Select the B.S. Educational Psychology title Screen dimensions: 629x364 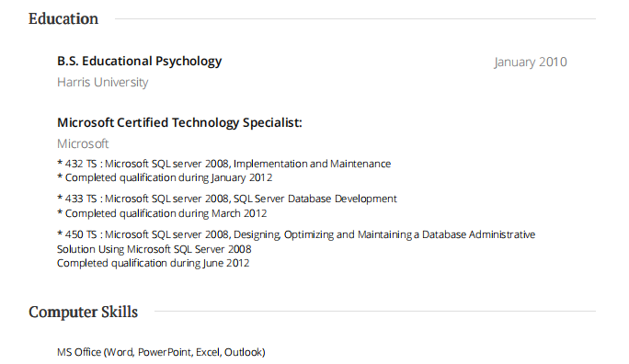coord(139,62)
